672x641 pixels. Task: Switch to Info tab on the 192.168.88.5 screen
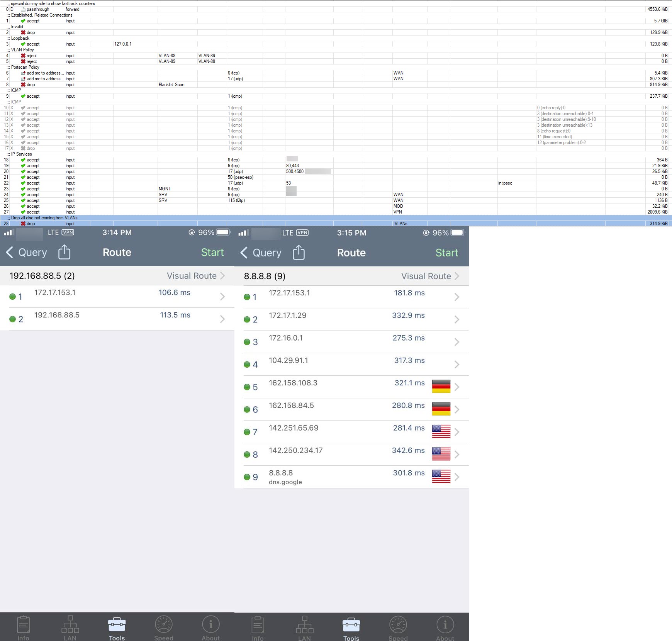(x=23, y=628)
